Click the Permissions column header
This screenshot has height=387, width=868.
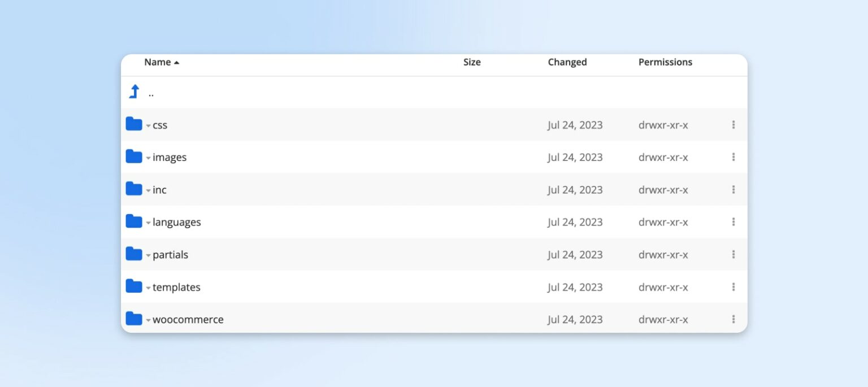coord(665,62)
